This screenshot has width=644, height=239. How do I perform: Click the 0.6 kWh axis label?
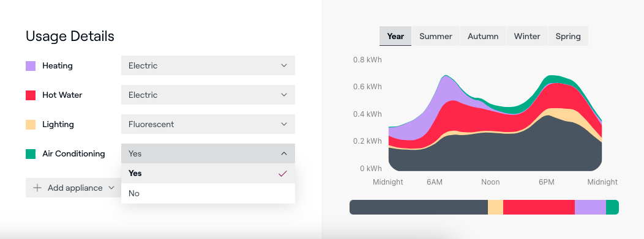pos(367,87)
